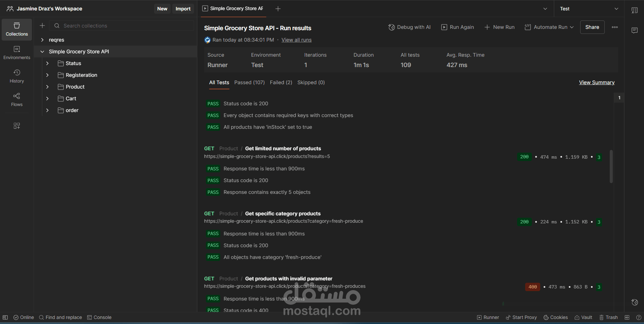This screenshot has width=644, height=324.
Task: Click Run Again
Action: click(458, 27)
